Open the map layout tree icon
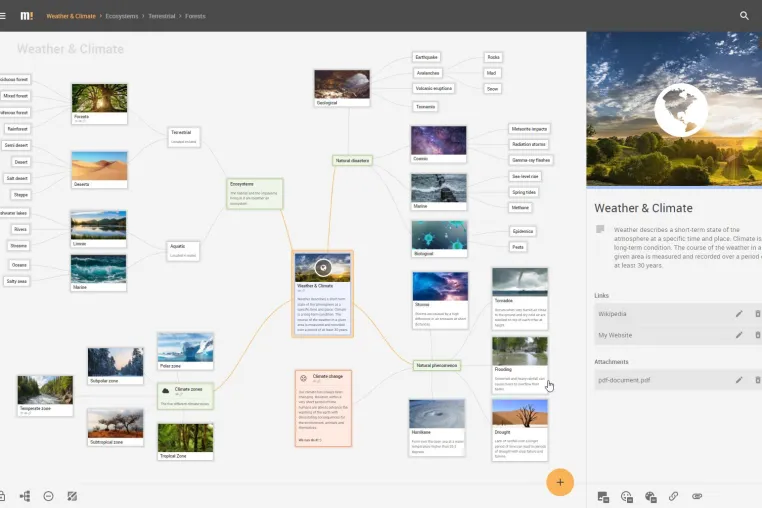 (25, 496)
